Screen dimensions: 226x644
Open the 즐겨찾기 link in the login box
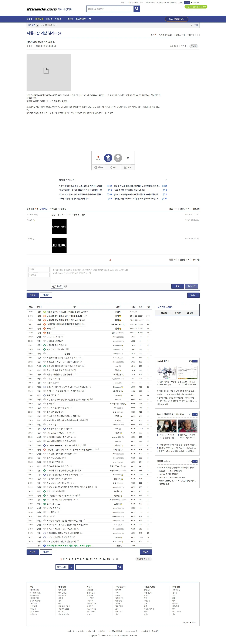[178, 313]
